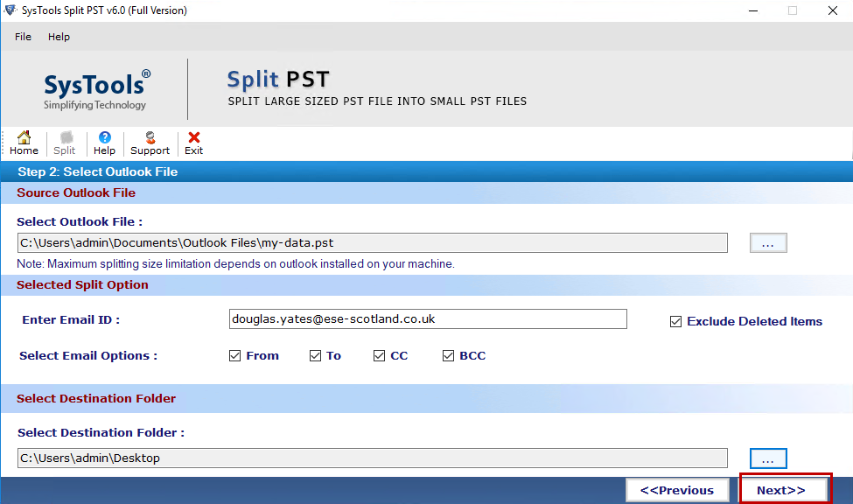Open the File menu

tap(23, 37)
